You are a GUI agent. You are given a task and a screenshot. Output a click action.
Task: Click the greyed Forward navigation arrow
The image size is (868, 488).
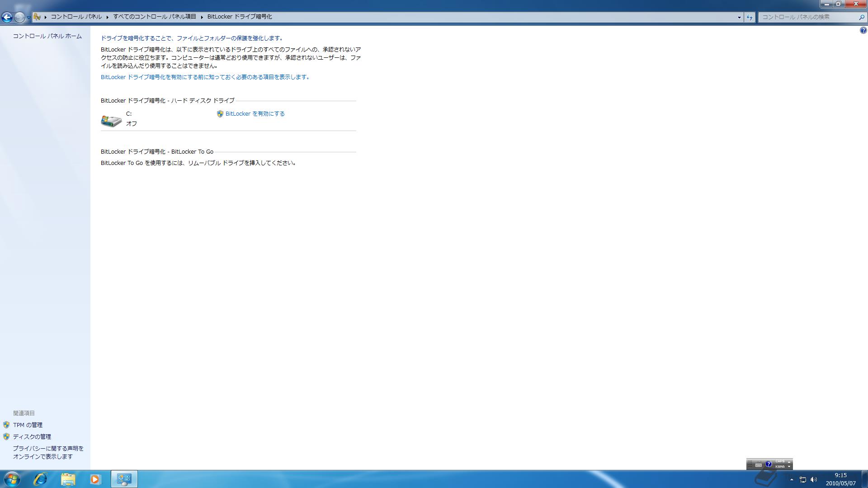coord(19,17)
